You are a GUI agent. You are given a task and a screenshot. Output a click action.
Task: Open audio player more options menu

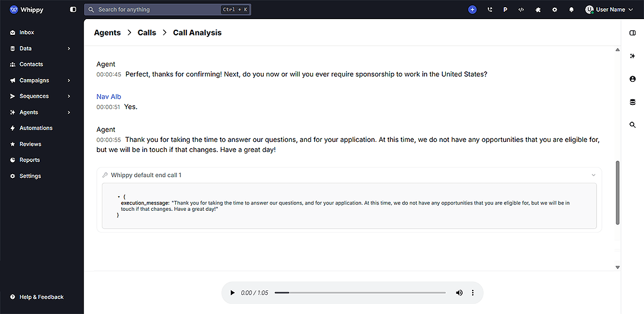(x=473, y=293)
